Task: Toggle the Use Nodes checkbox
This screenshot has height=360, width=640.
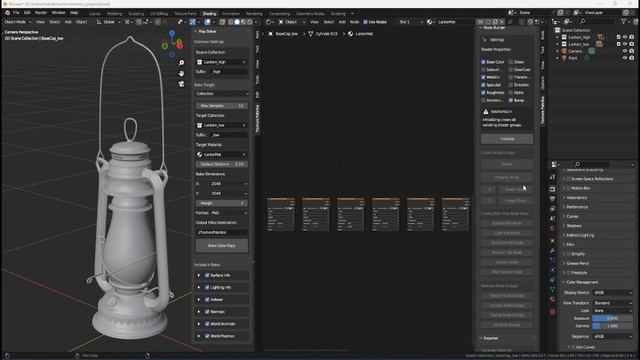Action: pos(365,22)
